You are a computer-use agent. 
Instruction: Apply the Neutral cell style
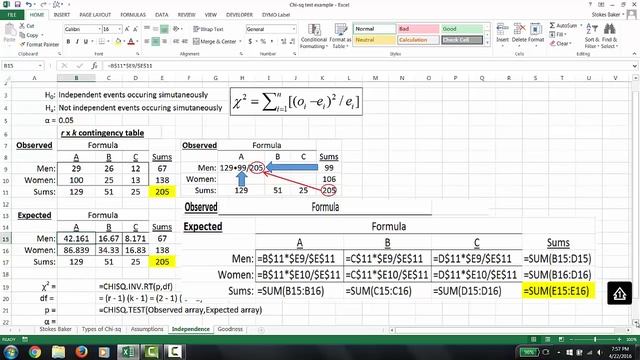pos(374,40)
